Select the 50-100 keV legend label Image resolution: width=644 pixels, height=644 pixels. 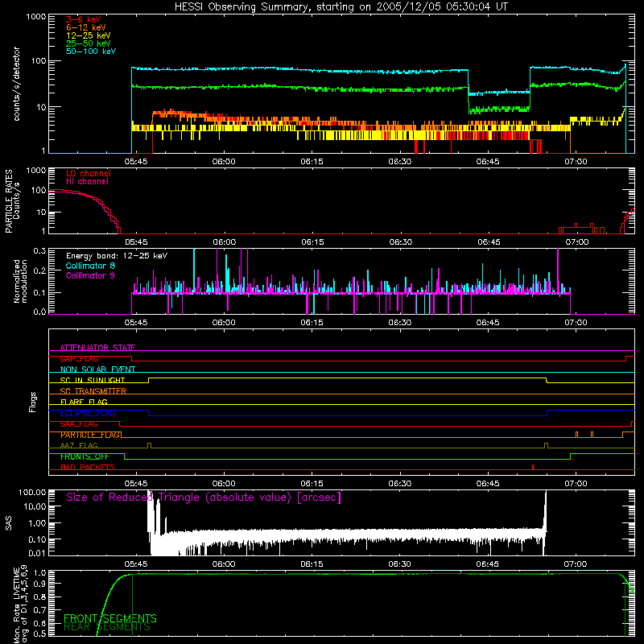(x=91, y=52)
